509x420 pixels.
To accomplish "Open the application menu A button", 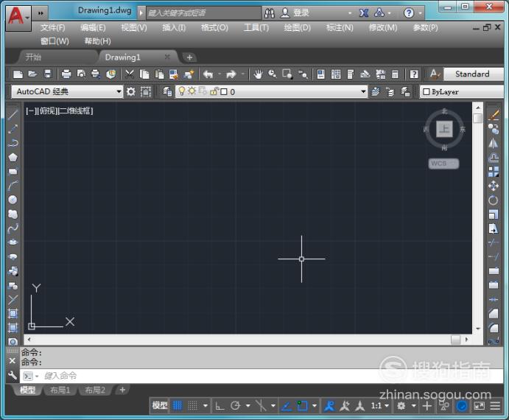I will click(x=18, y=17).
